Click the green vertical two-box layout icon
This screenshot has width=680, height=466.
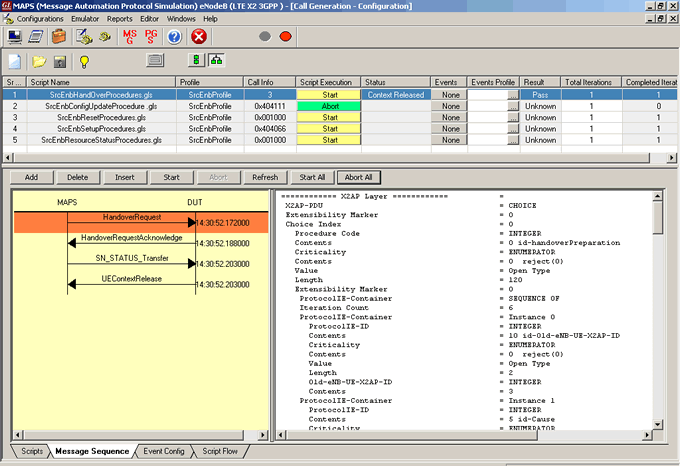196,60
